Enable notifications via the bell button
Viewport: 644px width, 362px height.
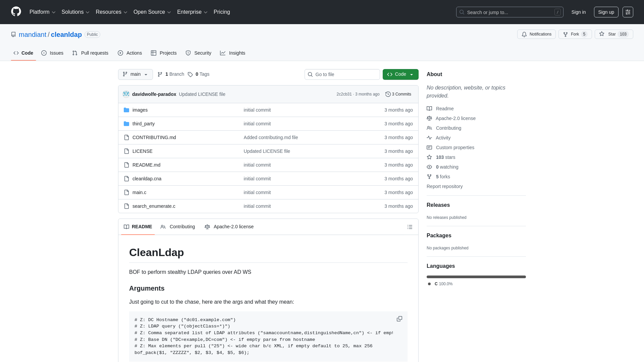[x=536, y=34]
